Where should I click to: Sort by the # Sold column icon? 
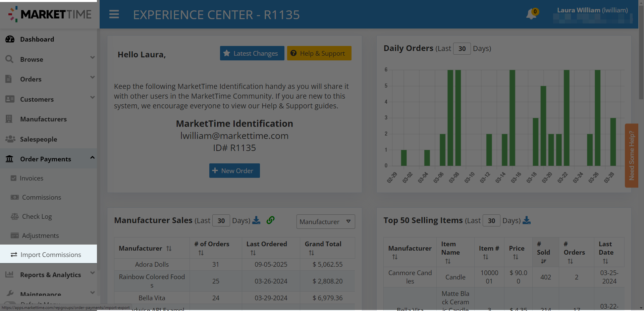tap(543, 261)
